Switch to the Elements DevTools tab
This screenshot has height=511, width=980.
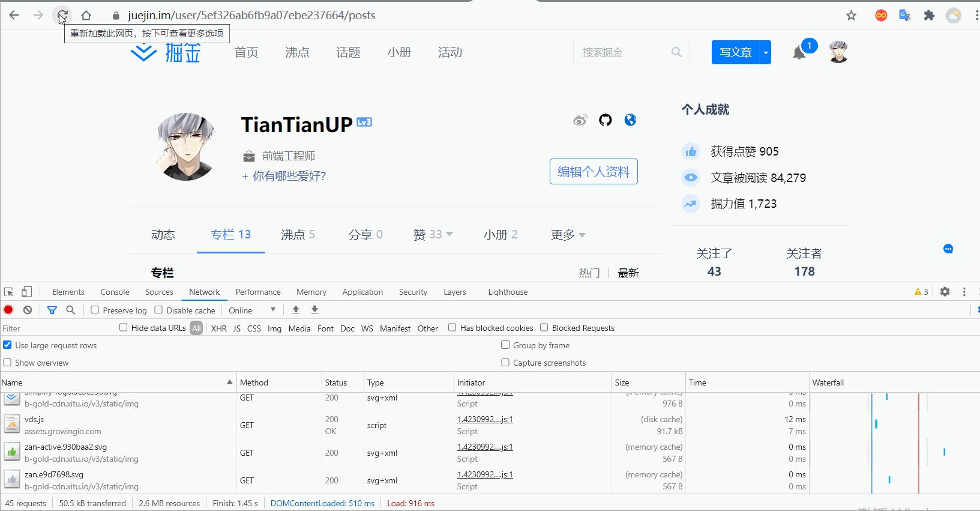pos(68,292)
